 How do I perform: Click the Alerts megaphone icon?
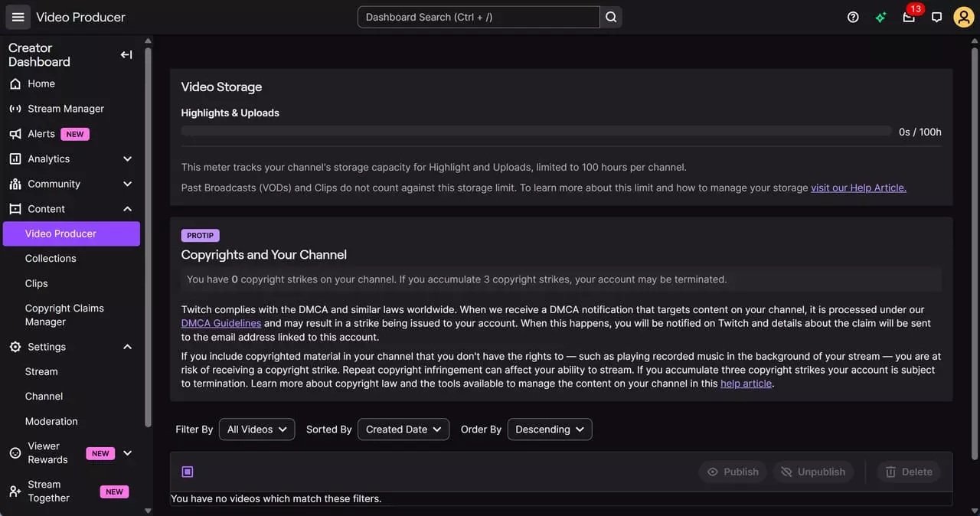[x=15, y=134]
